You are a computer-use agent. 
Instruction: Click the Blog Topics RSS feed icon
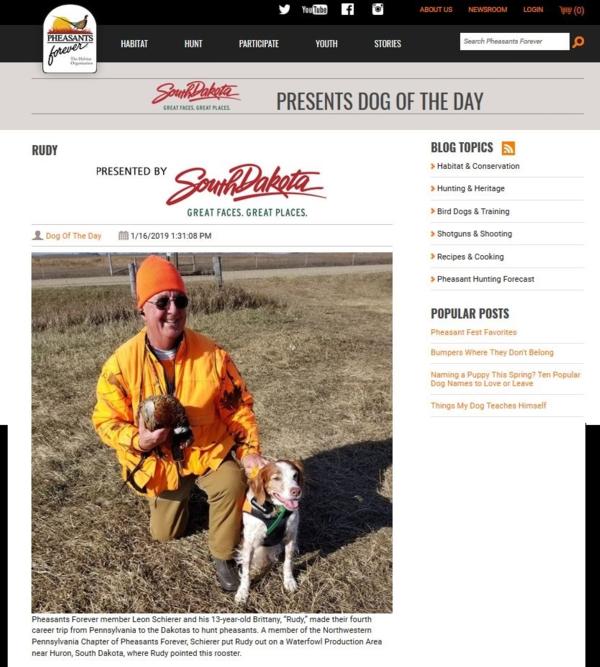pyautogui.click(x=508, y=148)
